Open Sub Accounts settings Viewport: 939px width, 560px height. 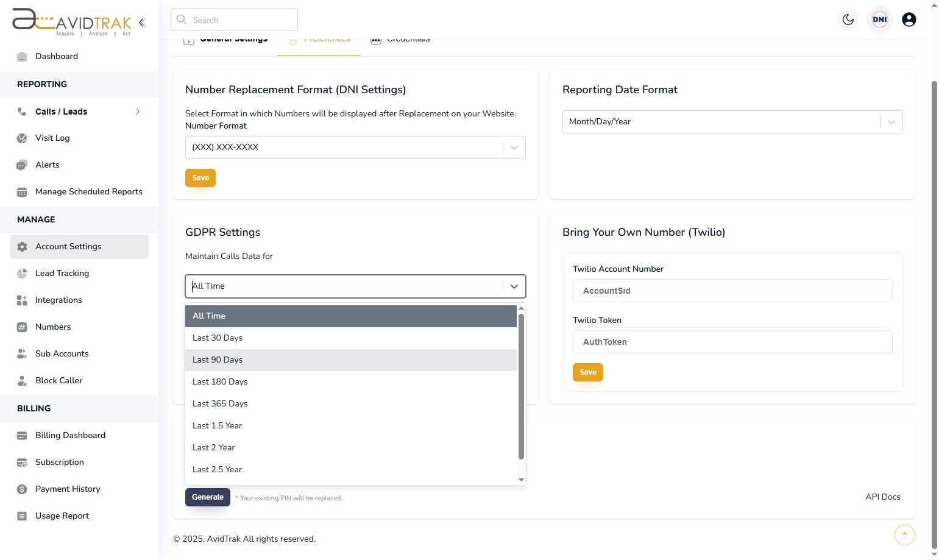click(62, 353)
